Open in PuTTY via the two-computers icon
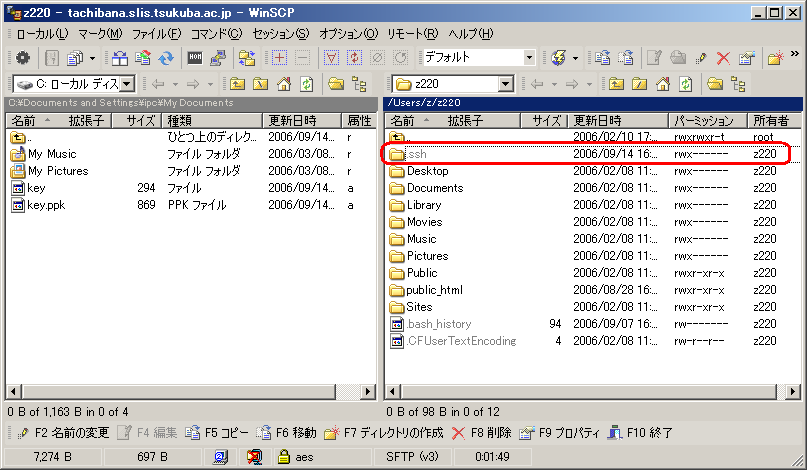Viewport: 807px width, 470px height. click(x=218, y=58)
